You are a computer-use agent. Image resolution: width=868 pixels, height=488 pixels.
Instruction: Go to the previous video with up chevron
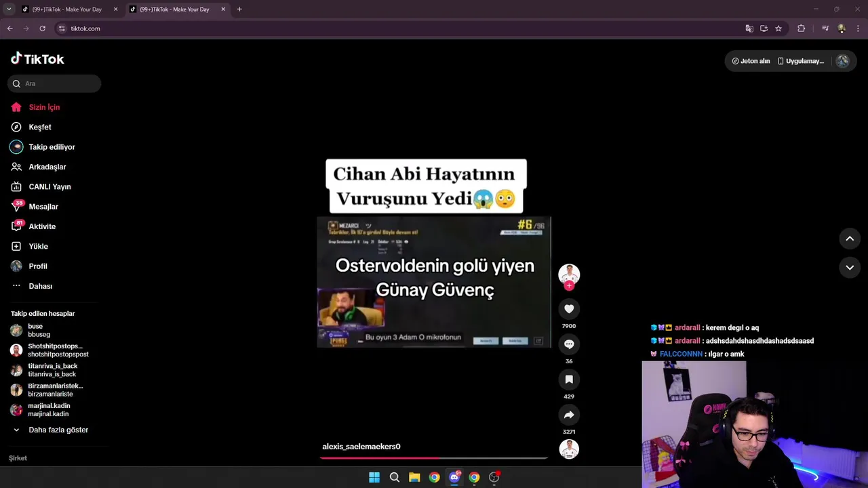point(850,239)
